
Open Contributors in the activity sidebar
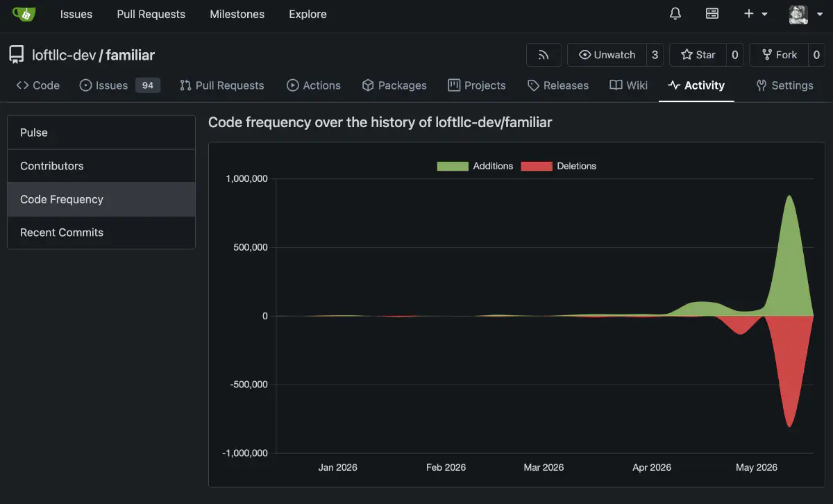pyautogui.click(x=101, y=166)
